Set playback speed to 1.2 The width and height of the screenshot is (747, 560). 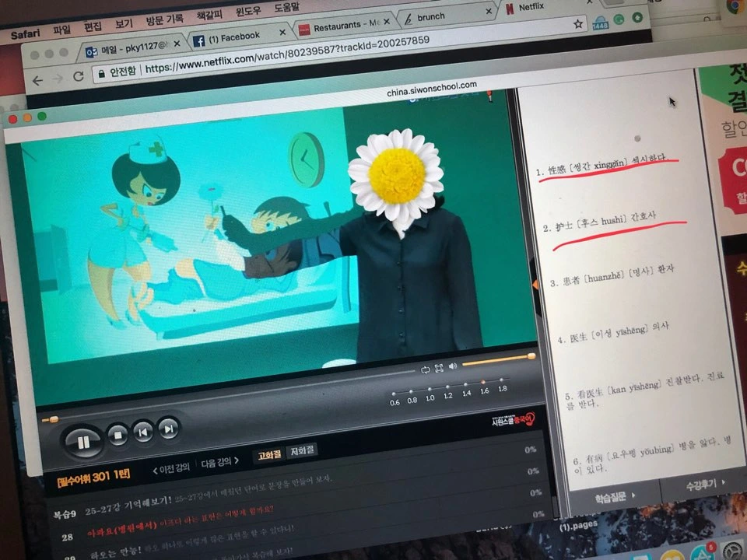448,391
